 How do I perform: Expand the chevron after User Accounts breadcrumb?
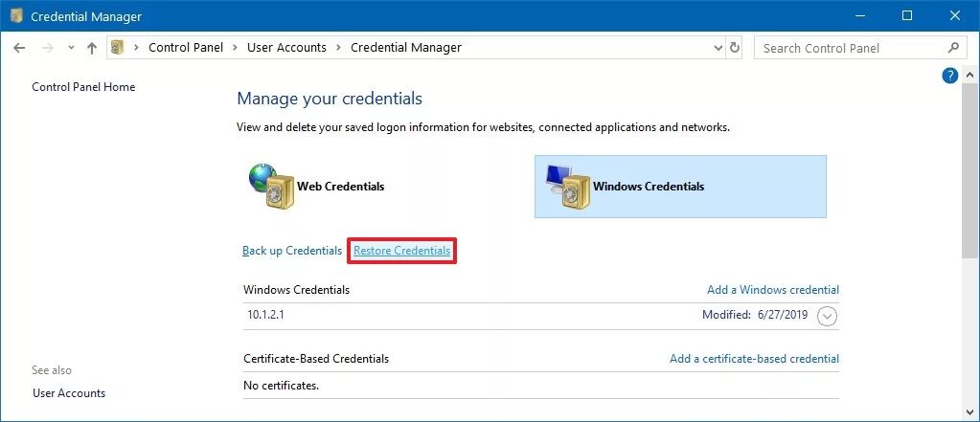point(338,48)
